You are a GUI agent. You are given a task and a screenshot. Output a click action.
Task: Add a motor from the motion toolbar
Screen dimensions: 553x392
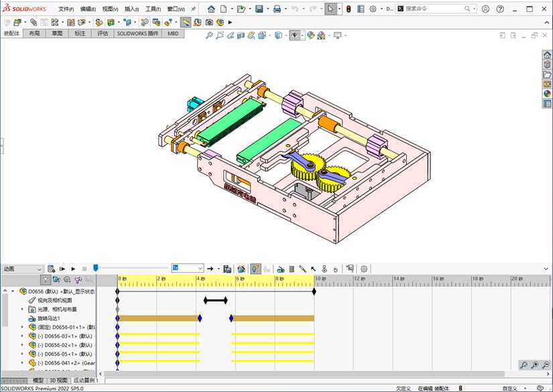(x=281, y=269)
